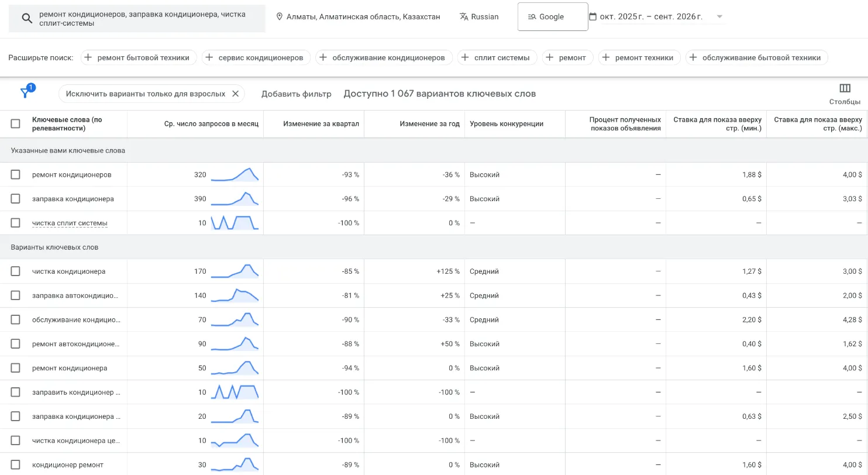Click keyword text обслуживание кондицио…

click(76, 320)
